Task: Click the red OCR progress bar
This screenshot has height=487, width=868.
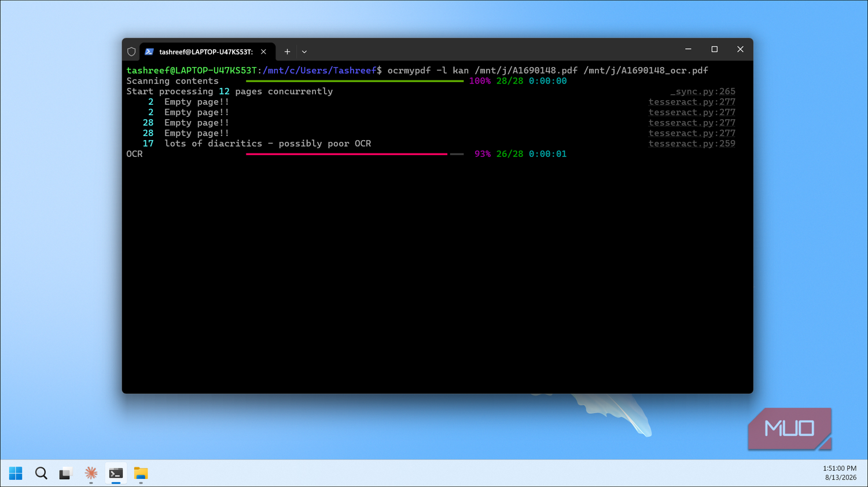Action: tap(347, 154)
